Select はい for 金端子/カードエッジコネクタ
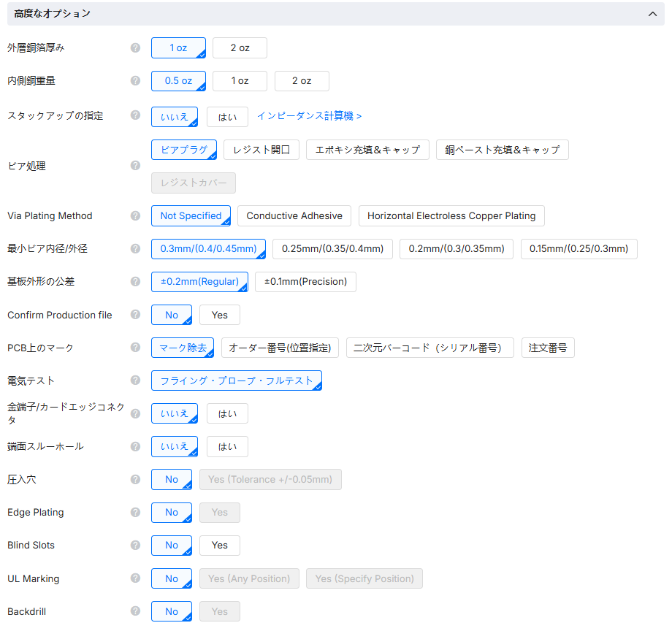The height and width of the screenshot is (631, 672). [x=227, y=413]
